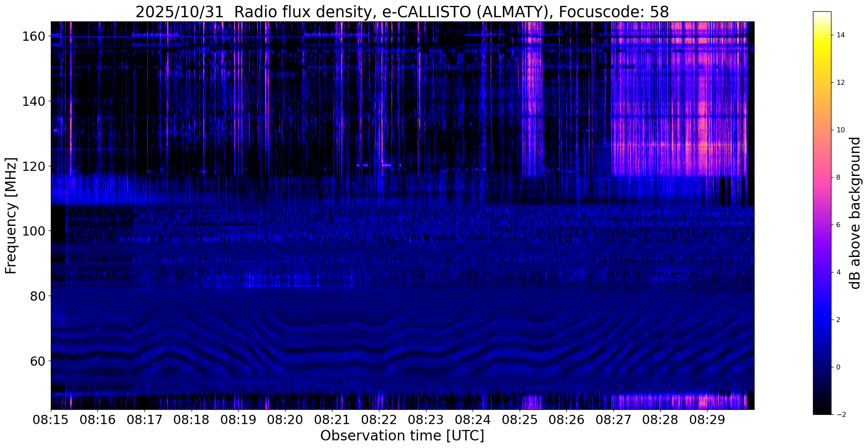Click the 08:29 time tick label

pyautogui.click(x=708, y=420)
